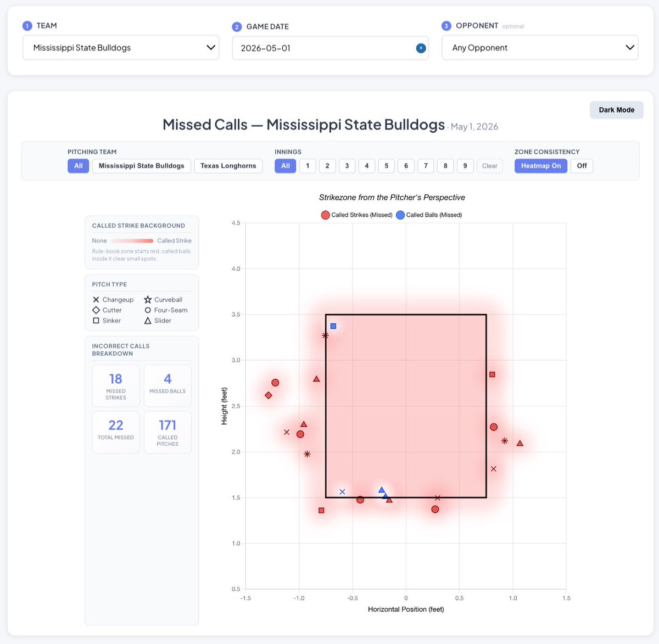Select the red curveball marker near height 3.25

(x=325, y=335)
